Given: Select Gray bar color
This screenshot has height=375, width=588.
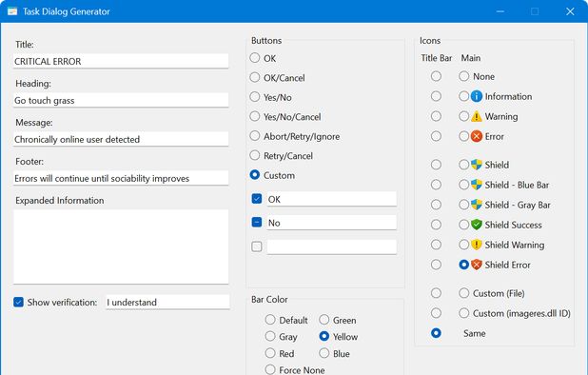Looking at the screenshot, I should tap(270, 336).
